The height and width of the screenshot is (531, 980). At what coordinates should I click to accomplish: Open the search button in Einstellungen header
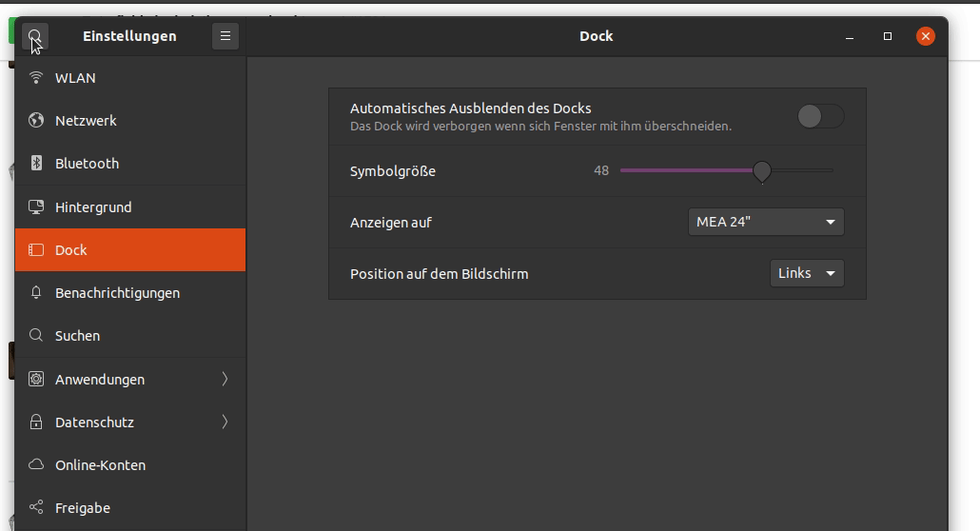click(35, 36)
